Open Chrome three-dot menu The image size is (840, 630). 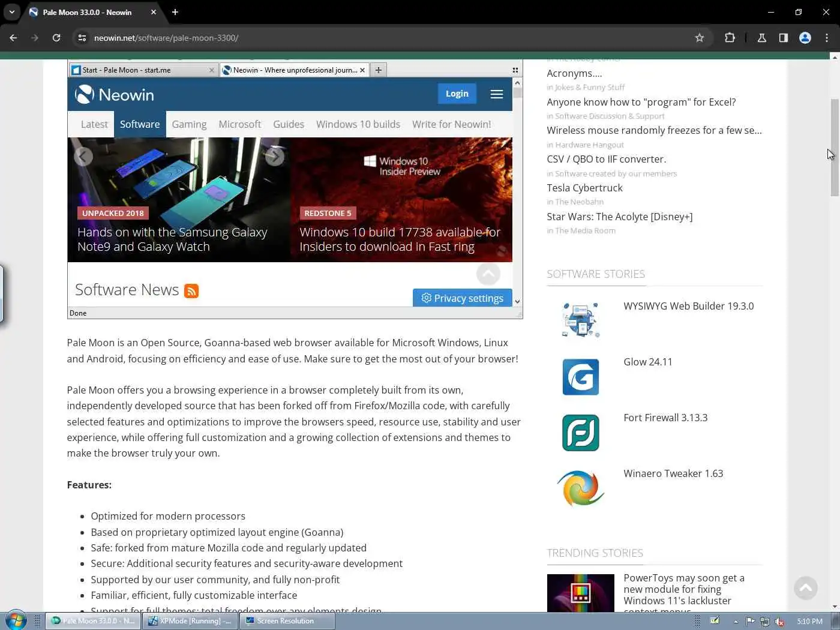coord(827,38)
